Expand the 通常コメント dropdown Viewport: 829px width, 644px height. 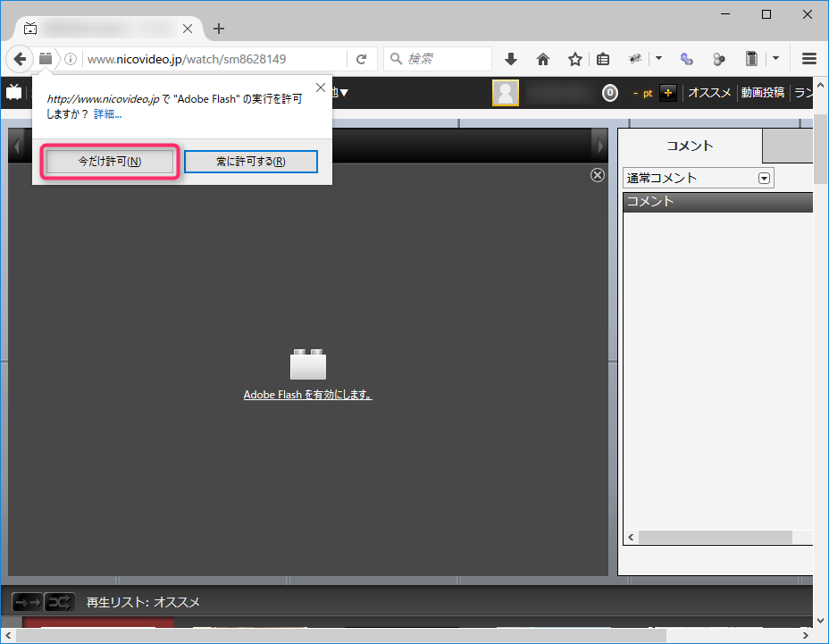click(764, 178)
